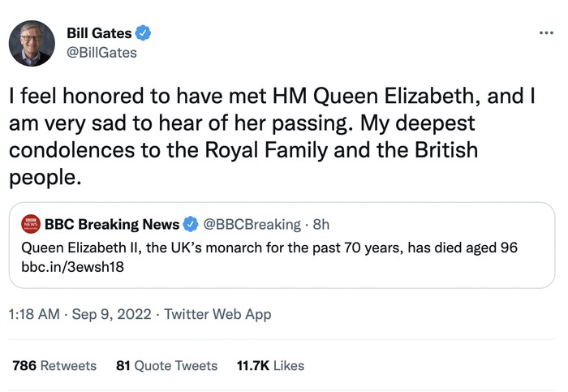Click Bill Gates blue verified badge
Viewport: 568px width, 392px height.
(x=143, y=33)
